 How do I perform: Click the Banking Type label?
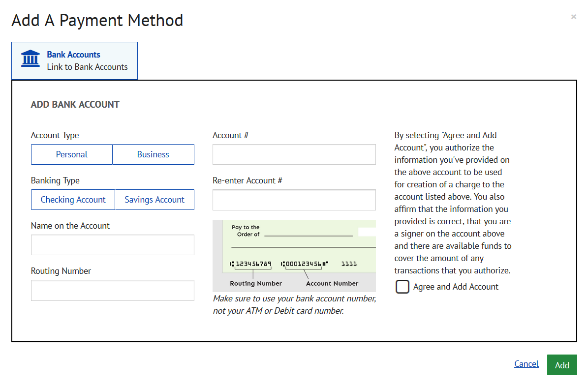(55, 180)
